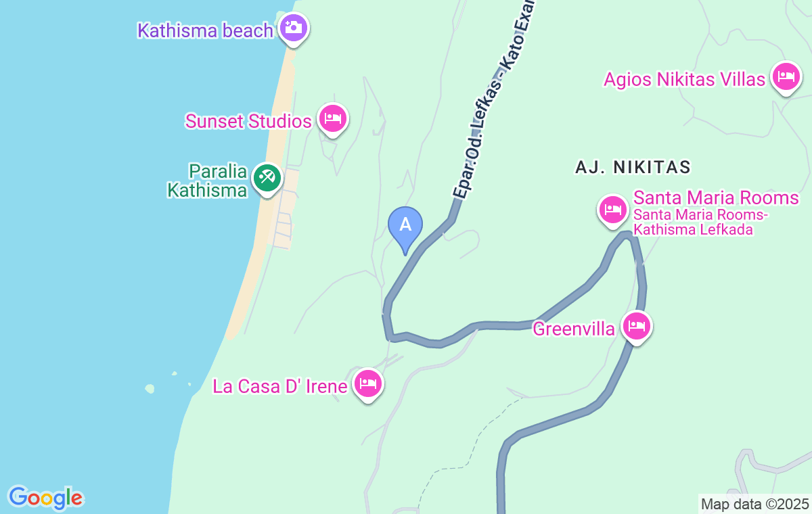This screenshot has height=514, width=812.
Task: Click the AJ. NIKITAS locality name
Action: pyautogui.click(x=633, y=167)
